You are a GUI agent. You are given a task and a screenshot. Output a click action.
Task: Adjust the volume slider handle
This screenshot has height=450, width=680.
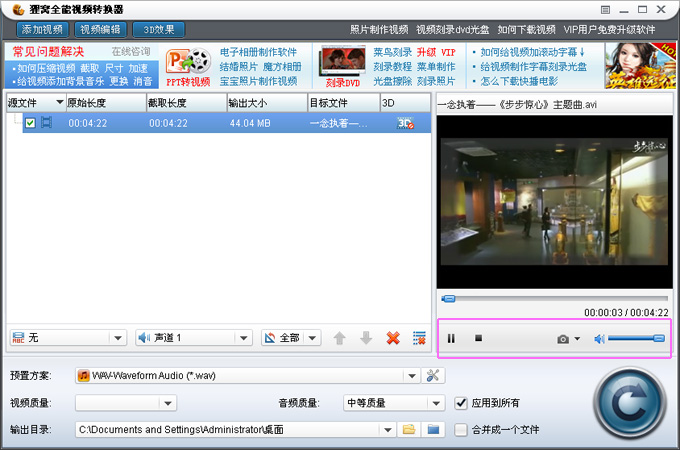[x=659, y=338]
